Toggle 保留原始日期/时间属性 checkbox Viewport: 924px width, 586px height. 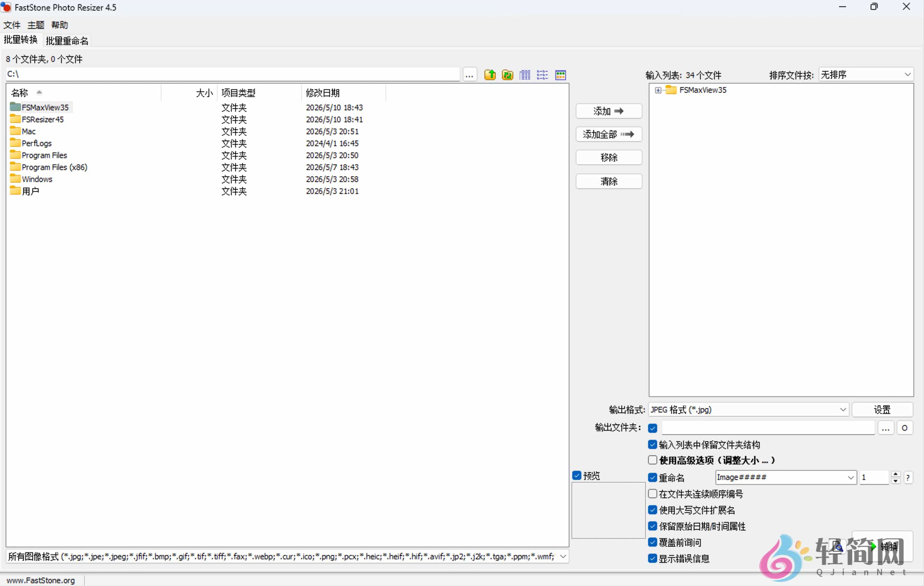coord(652,526)
